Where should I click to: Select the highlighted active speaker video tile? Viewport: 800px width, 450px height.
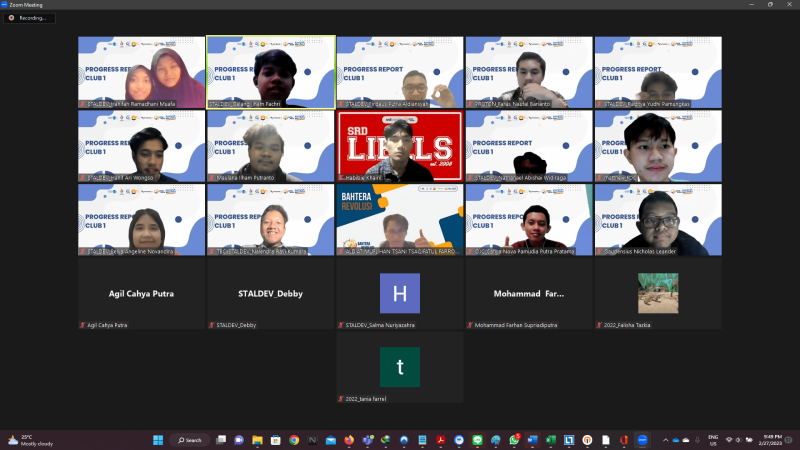[270, 72]
